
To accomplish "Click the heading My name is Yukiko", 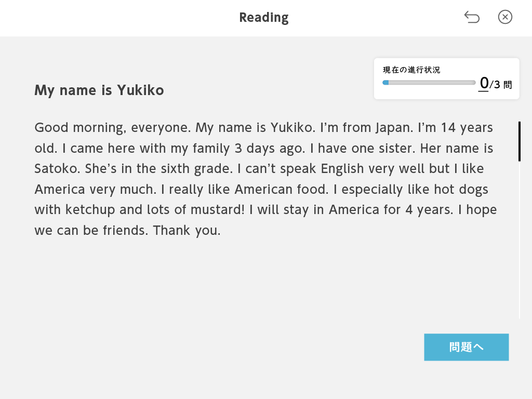I will click(99, 90).
